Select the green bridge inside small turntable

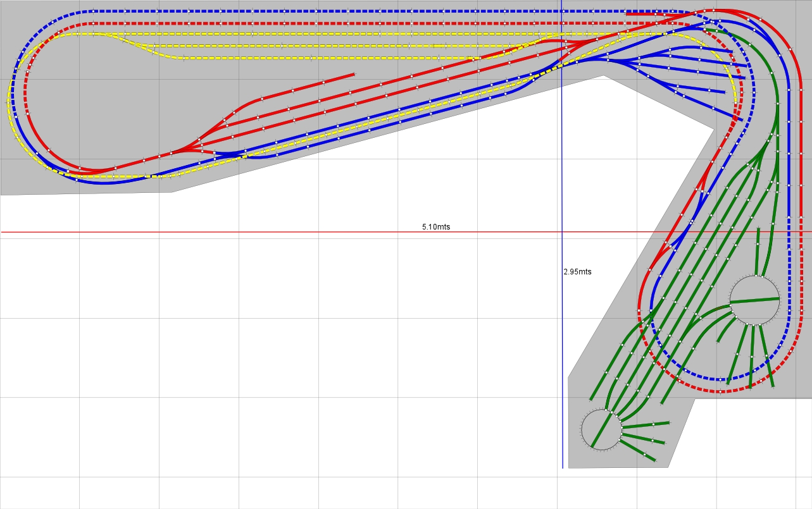[x=602, y=430]
